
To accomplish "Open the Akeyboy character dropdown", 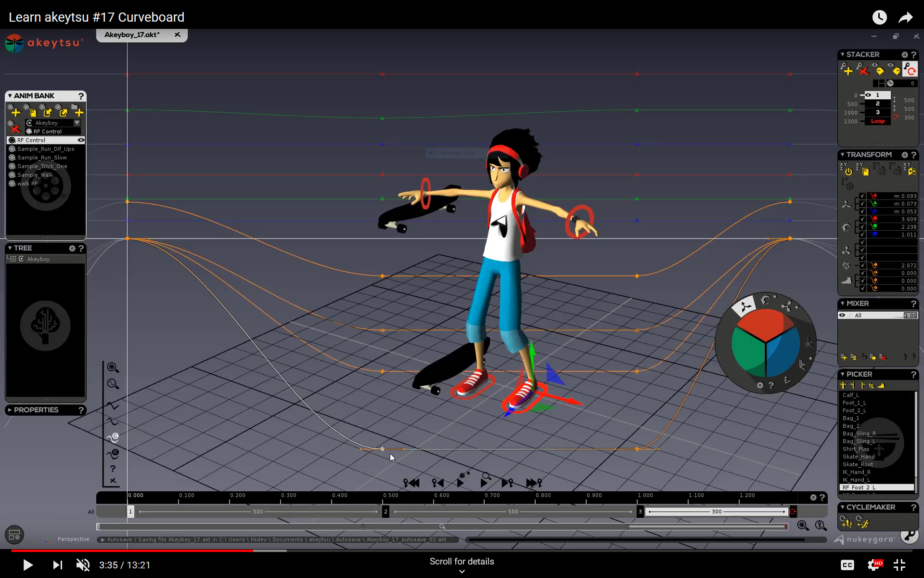I will pyautogui.click(x=77, y=123).
